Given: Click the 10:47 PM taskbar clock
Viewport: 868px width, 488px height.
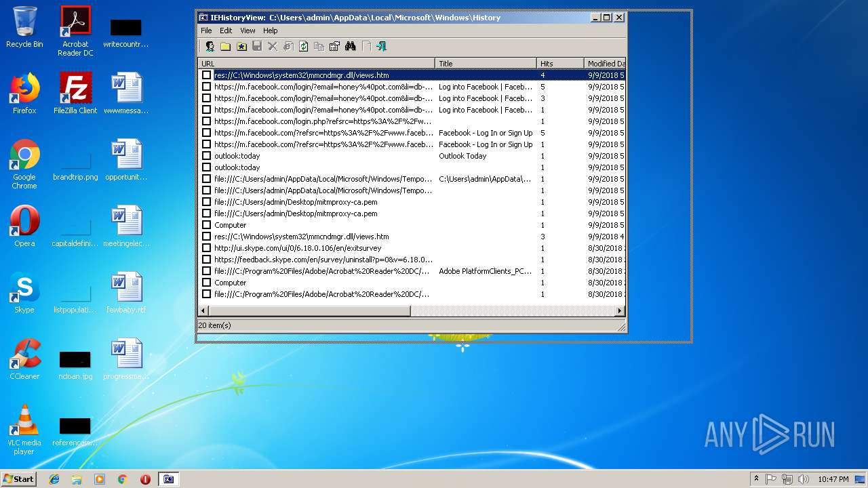Looking at the screenshot, I should 833,479.
